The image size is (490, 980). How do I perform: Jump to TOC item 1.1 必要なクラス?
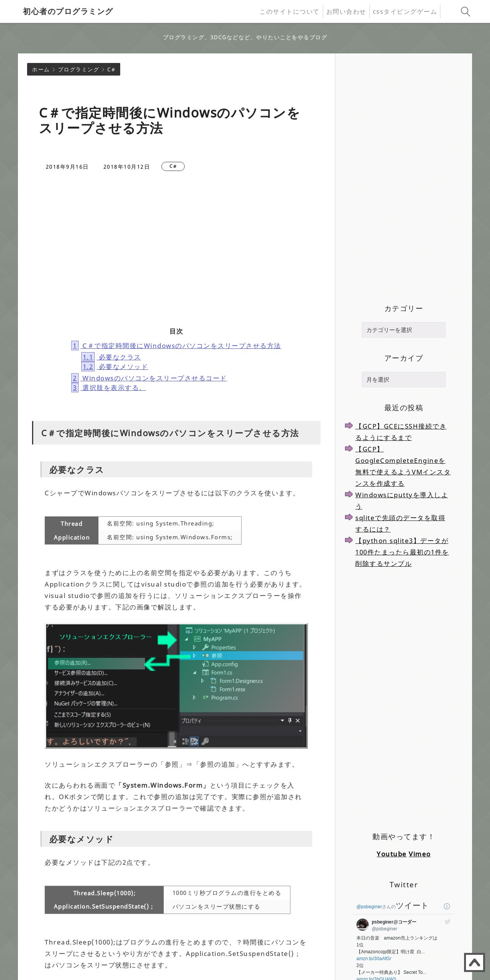pyautogui.click(x=111, y=357)
